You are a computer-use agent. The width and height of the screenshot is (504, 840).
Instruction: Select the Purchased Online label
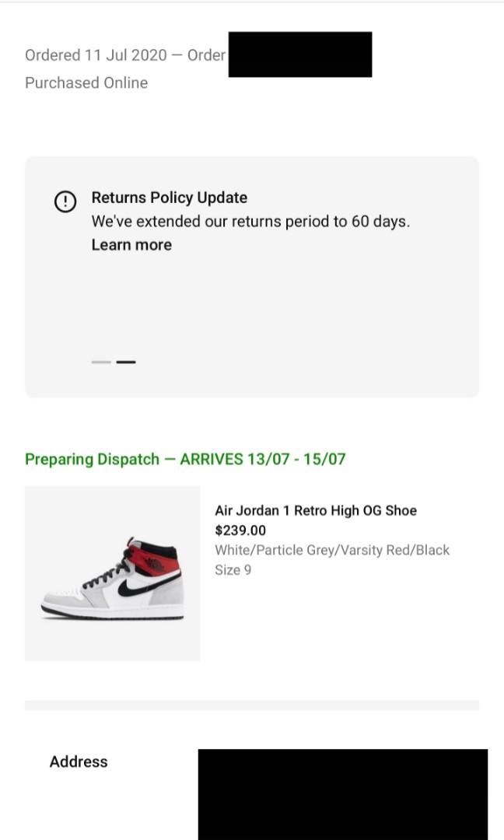click(86, 82)
